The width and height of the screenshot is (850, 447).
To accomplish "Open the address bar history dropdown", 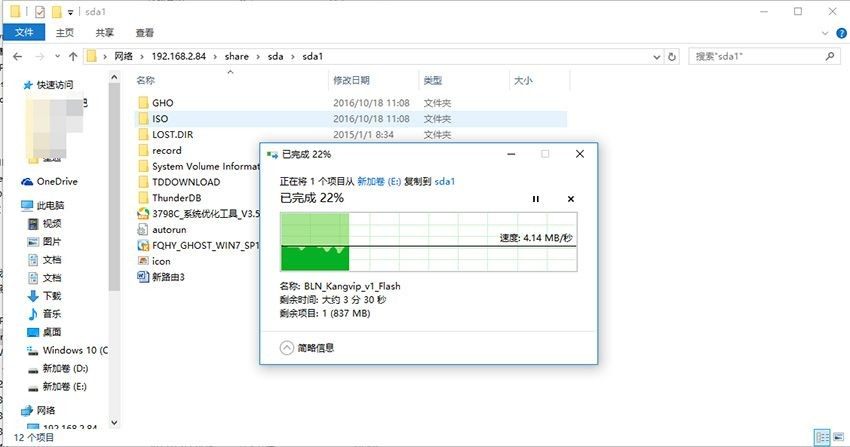I will [x=653, y=56].
